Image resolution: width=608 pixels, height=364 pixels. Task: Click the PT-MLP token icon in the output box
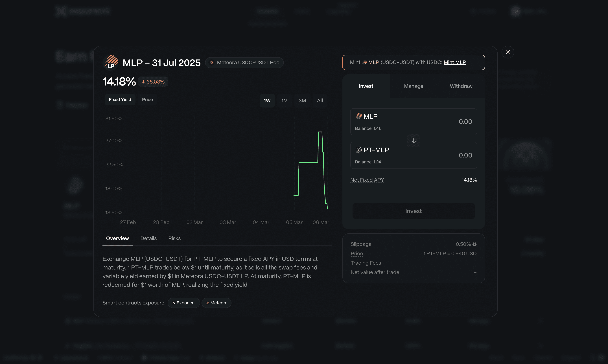click(359, 150)
